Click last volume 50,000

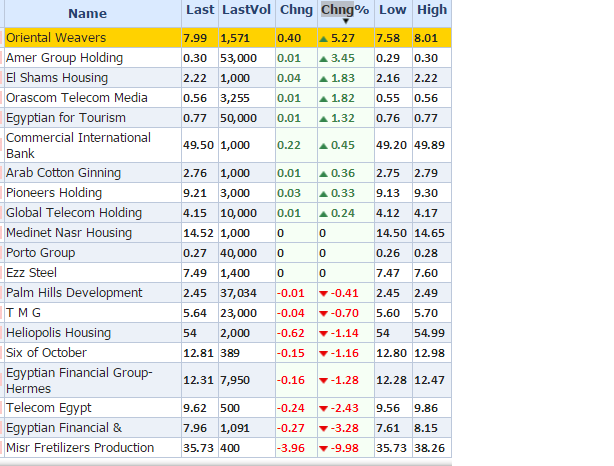(238, 118)
